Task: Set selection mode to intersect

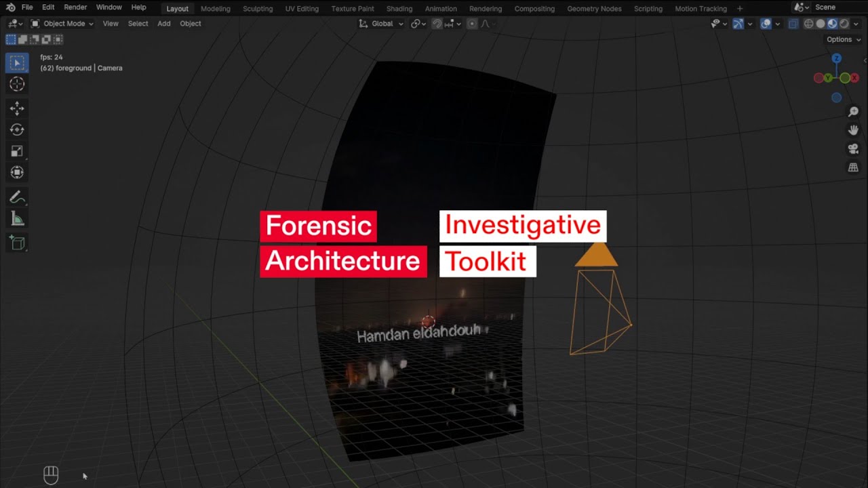Action: click(x=58, y=39)
